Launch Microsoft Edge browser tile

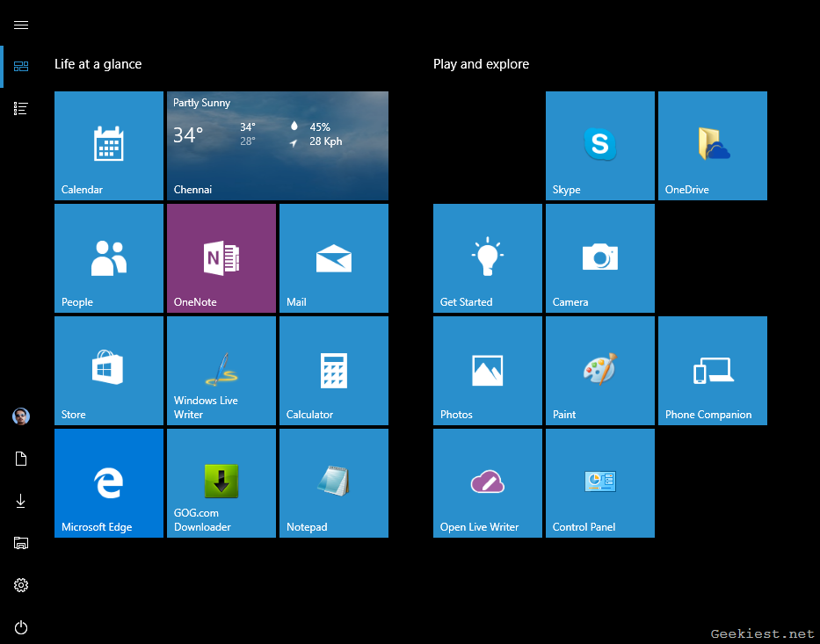coord(109,483)
